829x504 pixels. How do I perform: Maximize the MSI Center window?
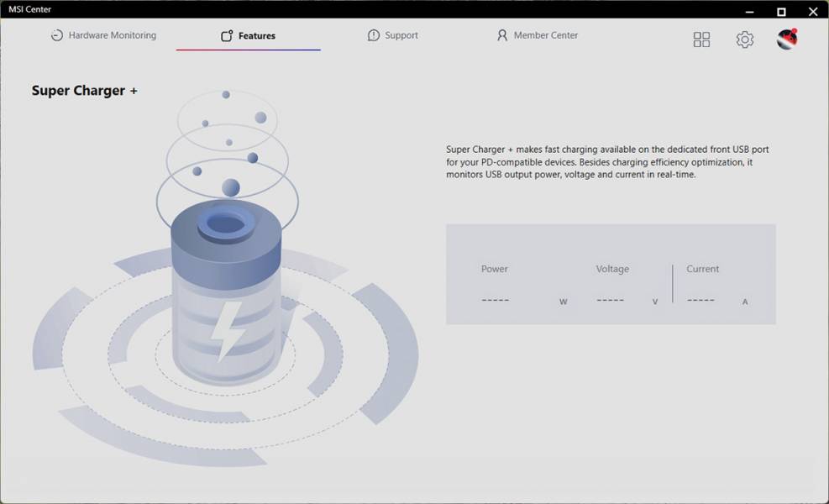click(781, 11)
